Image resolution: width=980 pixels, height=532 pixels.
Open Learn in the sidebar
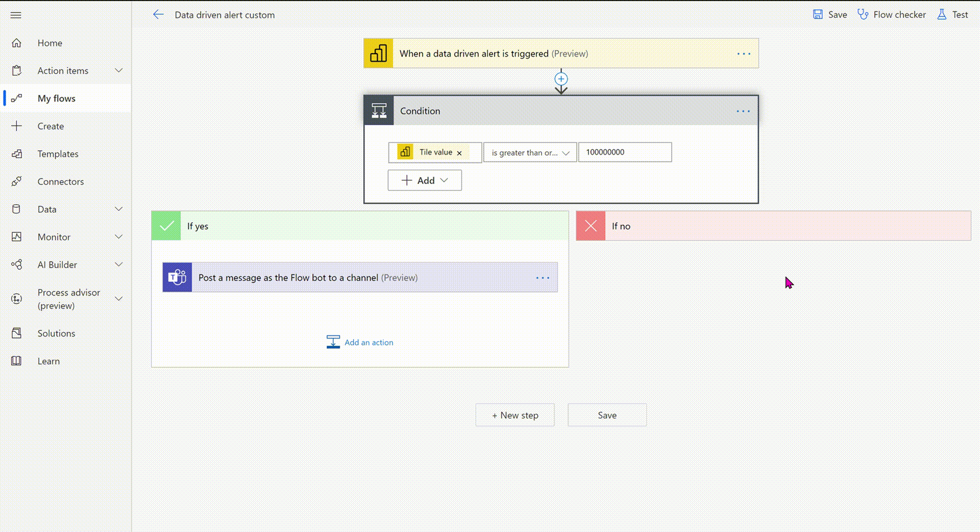coord(66,361)
